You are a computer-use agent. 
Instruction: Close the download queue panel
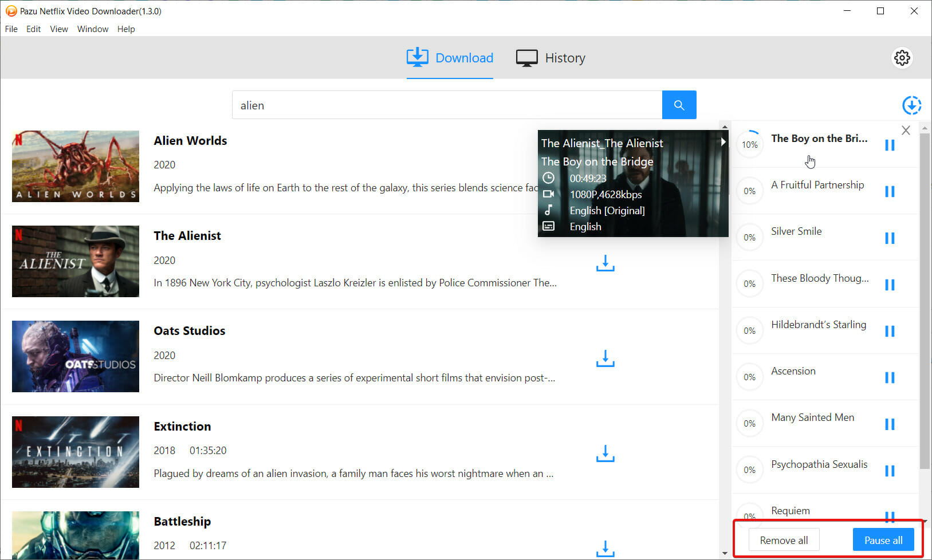(x=906, y=131)
